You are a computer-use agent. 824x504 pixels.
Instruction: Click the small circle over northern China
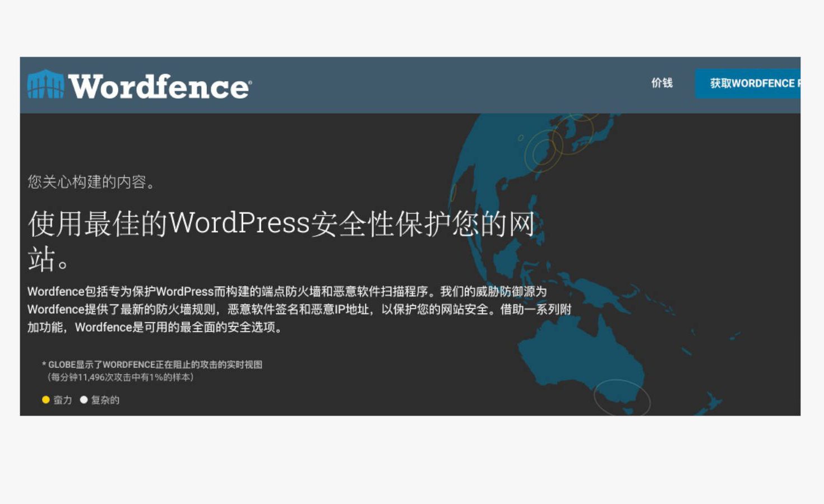point(521,137)
